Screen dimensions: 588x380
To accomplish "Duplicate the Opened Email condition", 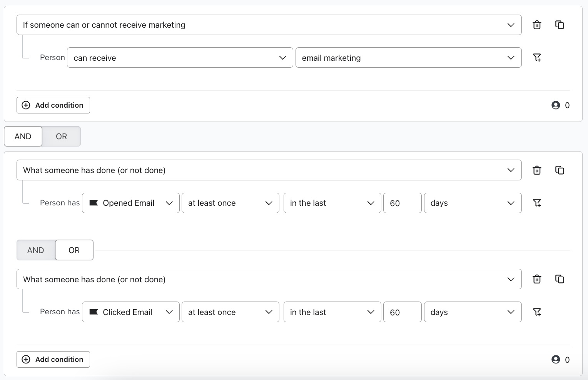I will tap(560, 170).
